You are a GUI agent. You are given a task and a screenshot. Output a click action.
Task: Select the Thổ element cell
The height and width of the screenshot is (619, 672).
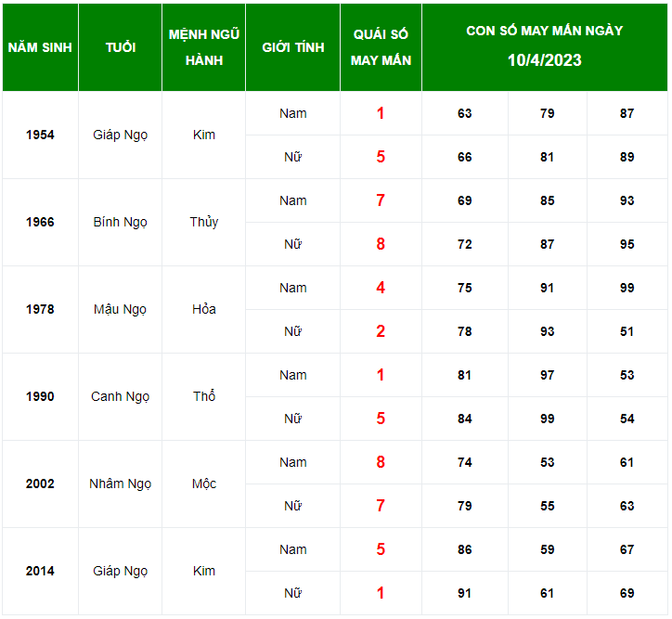204,396
